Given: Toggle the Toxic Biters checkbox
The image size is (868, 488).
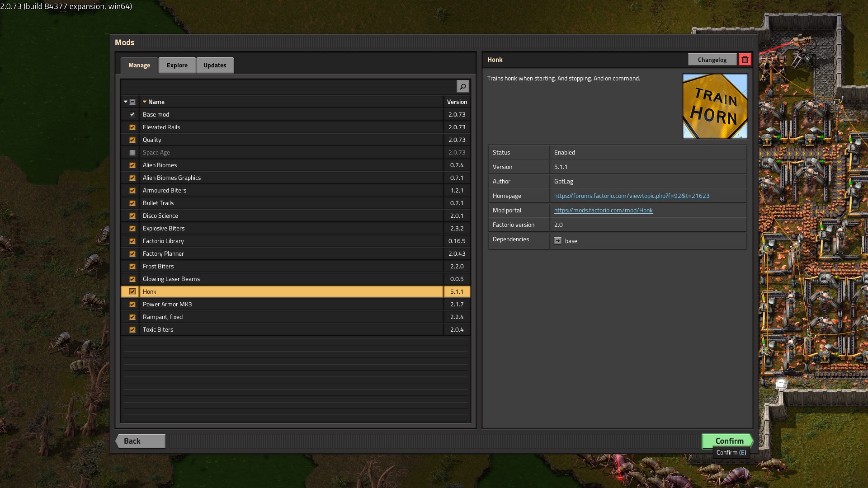Looking at the screenshot, I should tap(132, 330).
